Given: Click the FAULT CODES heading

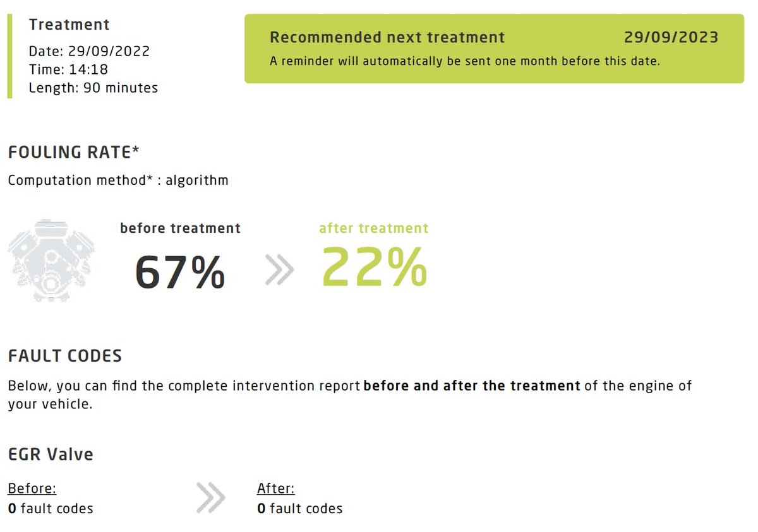Looking at the screenshot, I should tap(65, 356).
